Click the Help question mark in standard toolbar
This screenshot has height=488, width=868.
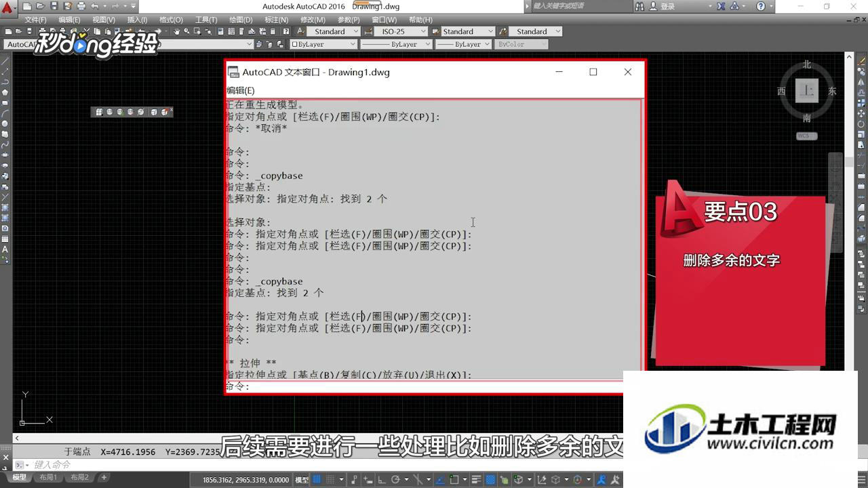(x=285, y=31)
